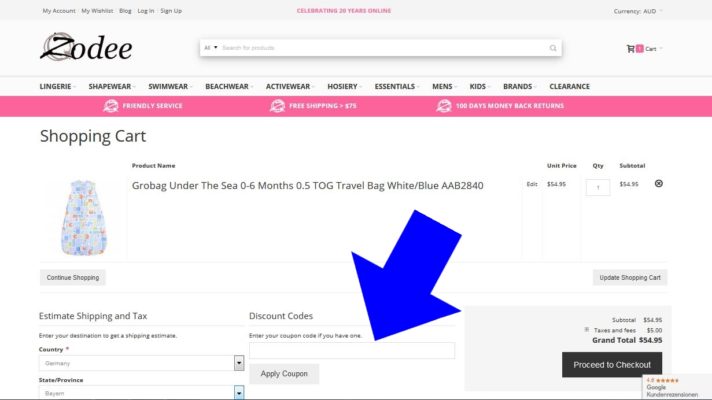Open the State/Province Bayern dropdown
Screen dimensions: 712x400
tap(142, 393)
